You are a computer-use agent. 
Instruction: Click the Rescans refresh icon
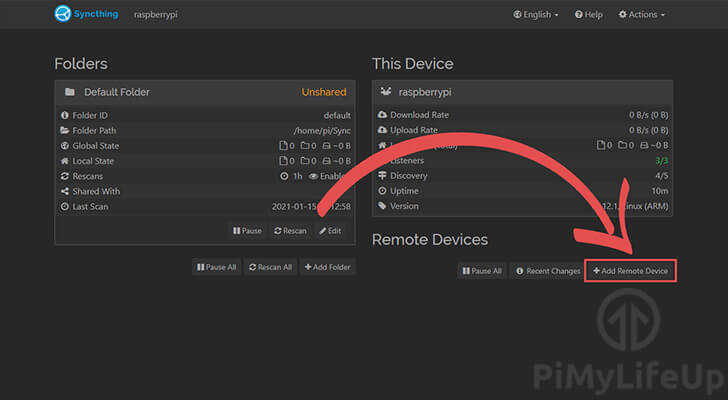point(65,176)
